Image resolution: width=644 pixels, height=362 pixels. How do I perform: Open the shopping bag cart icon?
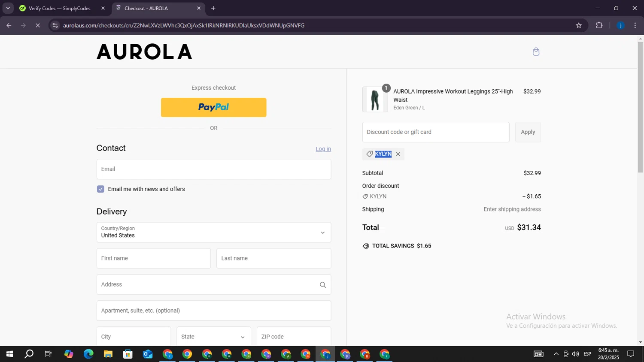[536, 52]
